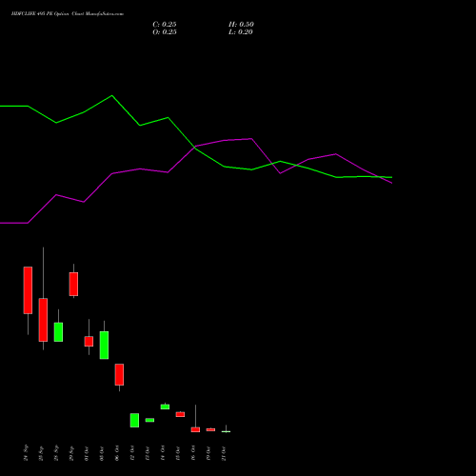
Task: Click the red candle with the longest upper wick
Action: (43, 320)
